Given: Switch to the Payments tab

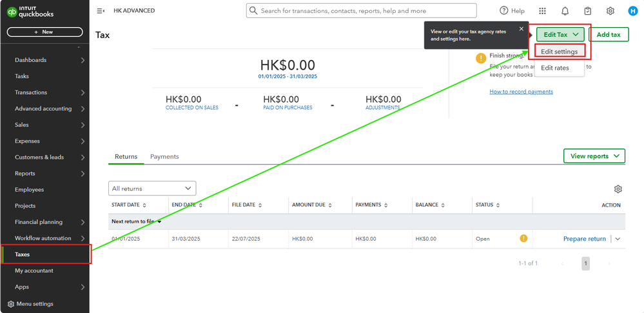Looking at the screenshot, I should (164, 157).
